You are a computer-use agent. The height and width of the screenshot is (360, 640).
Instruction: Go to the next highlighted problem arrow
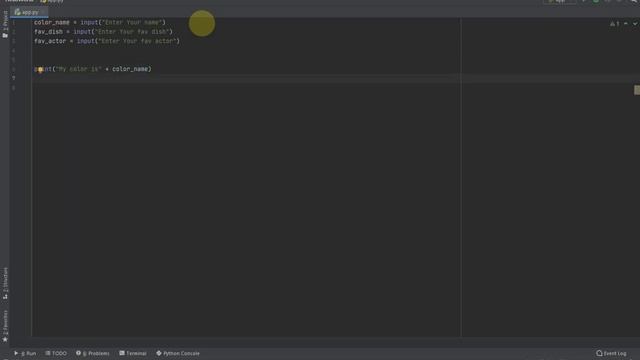(635, 24)
